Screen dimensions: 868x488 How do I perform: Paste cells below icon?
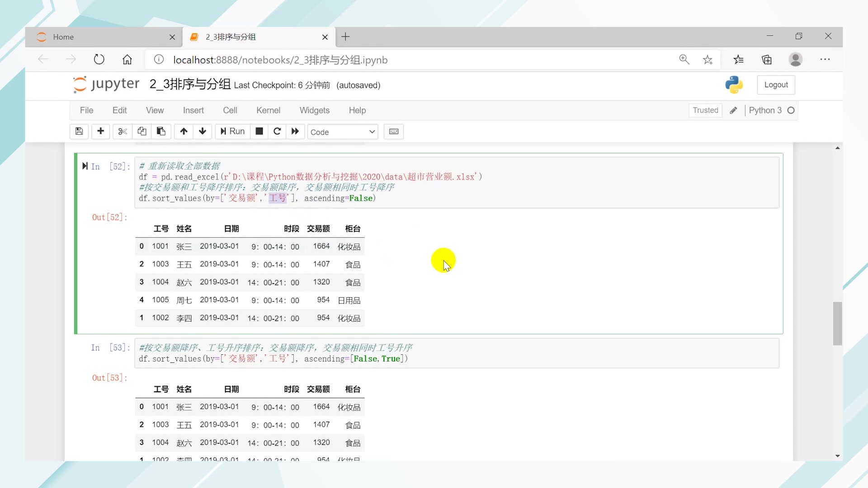pyautogui.click(x=161, y=131)
